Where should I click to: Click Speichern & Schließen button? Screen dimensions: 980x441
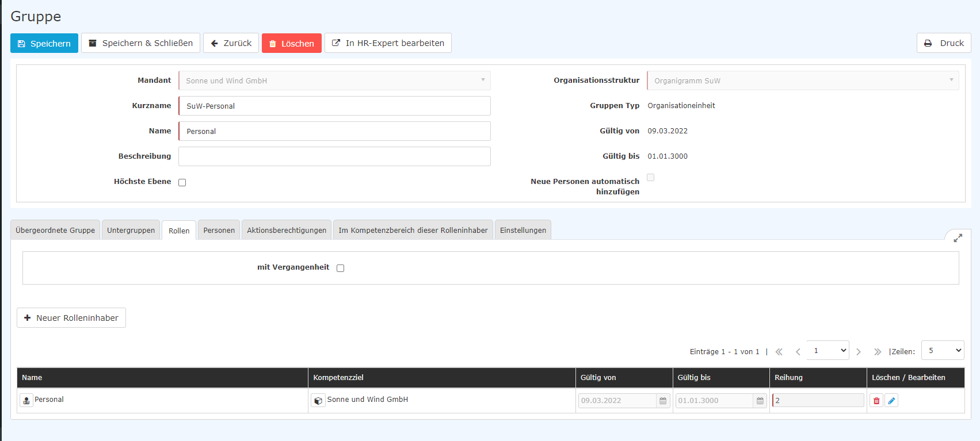point(140,43)
